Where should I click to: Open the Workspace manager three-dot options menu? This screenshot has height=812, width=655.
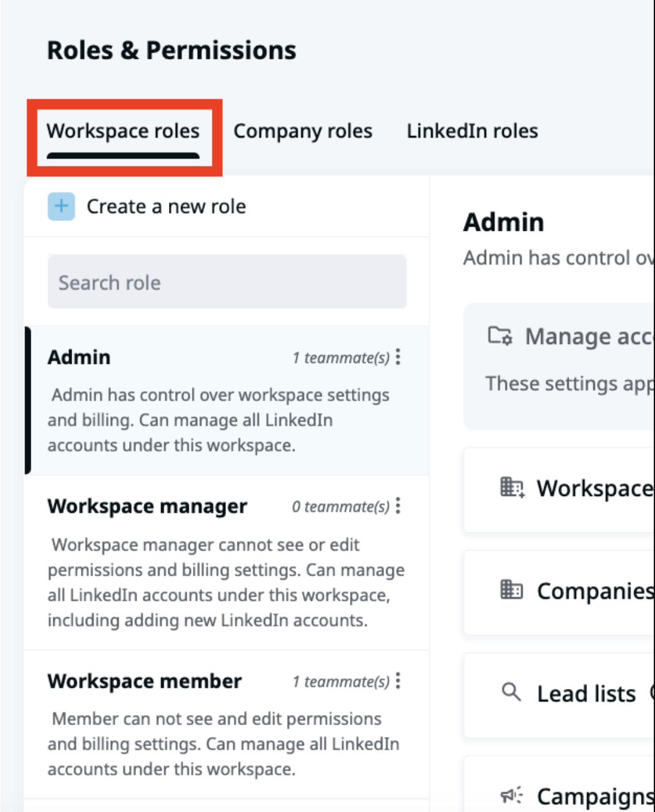(398, 506)
